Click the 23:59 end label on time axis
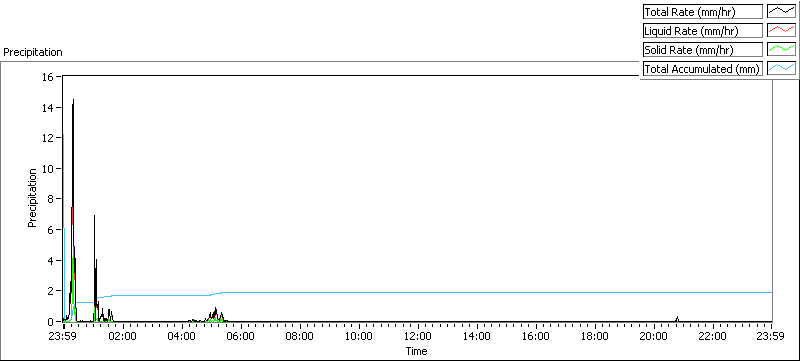Screen dimensions: 800x361 point(771,336)
